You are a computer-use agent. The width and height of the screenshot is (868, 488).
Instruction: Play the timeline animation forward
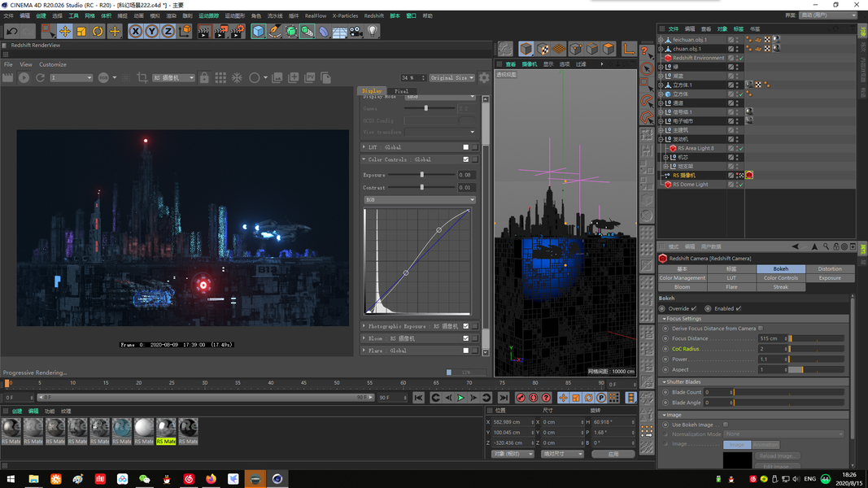pos(460,398)
